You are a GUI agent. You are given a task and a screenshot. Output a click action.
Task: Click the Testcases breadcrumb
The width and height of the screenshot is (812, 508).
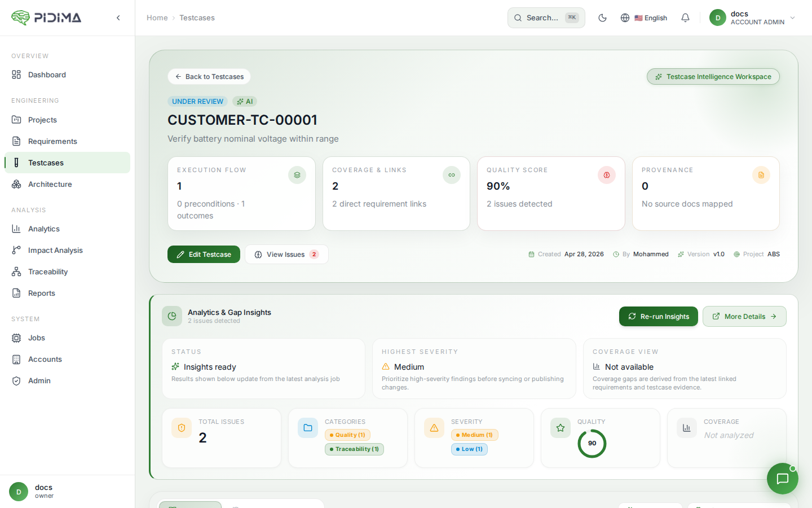click(x=197, y=17)
